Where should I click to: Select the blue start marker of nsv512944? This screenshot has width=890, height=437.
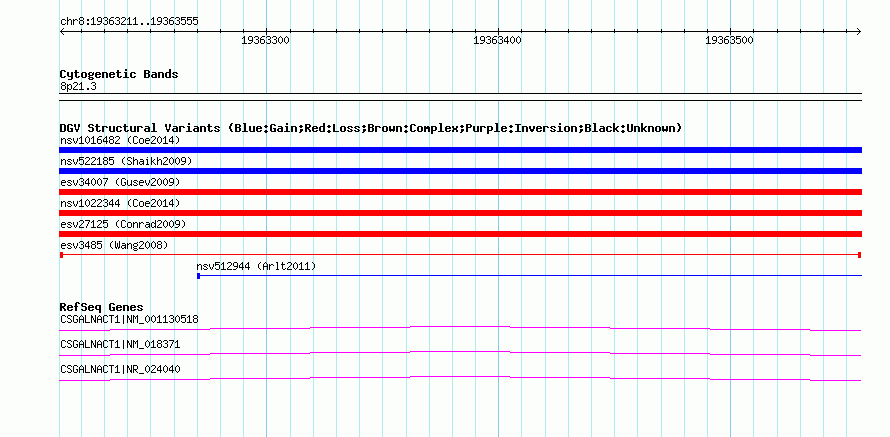click(198, 276)
